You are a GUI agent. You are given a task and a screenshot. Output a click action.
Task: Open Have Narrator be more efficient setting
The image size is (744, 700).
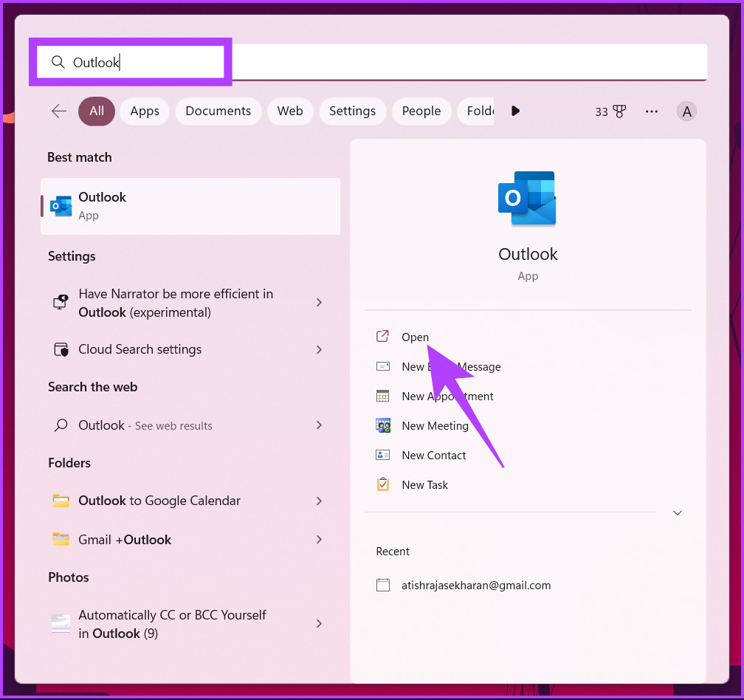(190, 303)
